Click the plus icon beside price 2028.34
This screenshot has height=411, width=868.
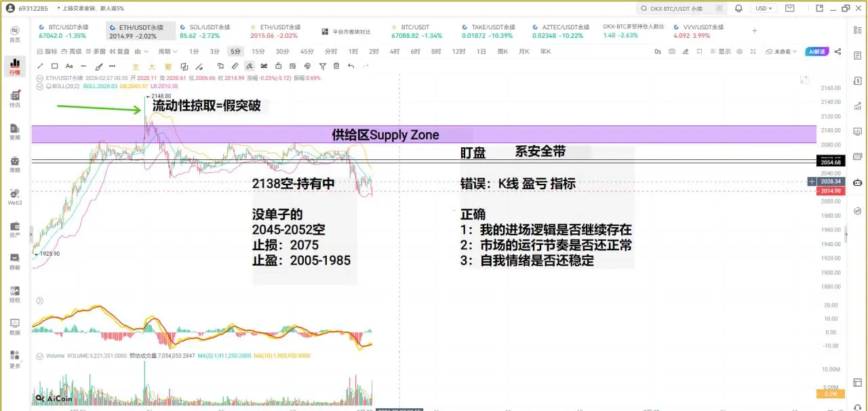click(x=812, y=182)
